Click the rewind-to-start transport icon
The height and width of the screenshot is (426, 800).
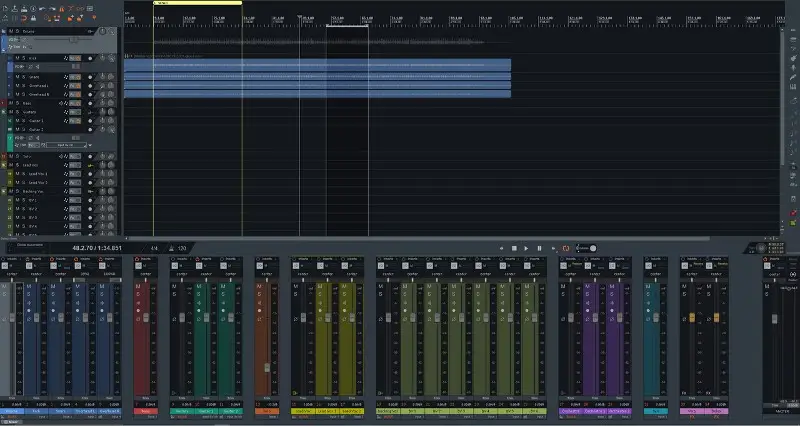coord(501,248)
